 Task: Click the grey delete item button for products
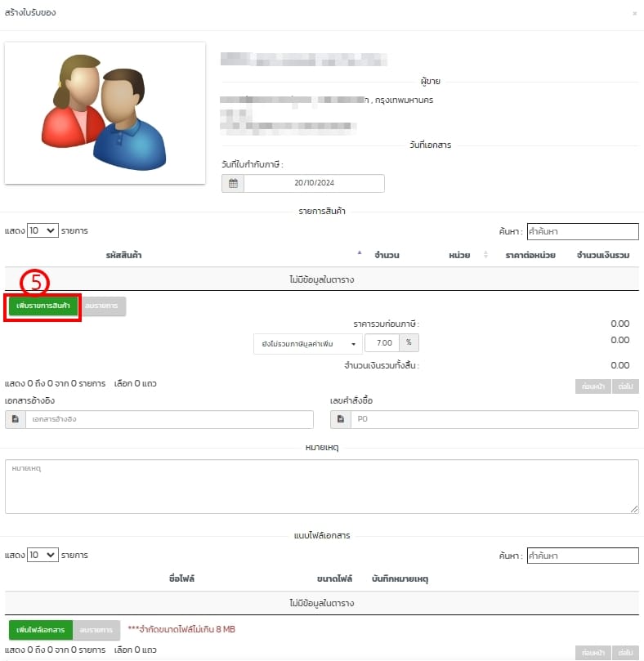tap(105, 306)
